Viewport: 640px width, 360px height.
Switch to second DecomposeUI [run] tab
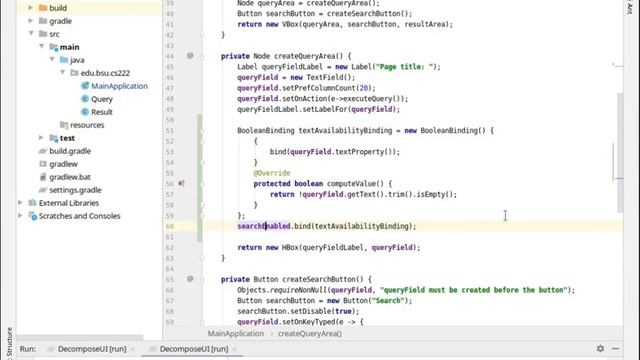click(193, 349)
